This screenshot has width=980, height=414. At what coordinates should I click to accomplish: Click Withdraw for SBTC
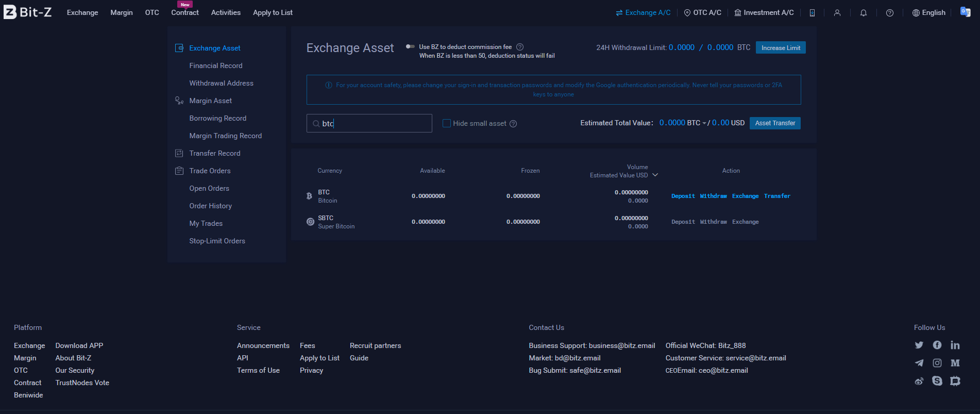(x=714, y=222)
